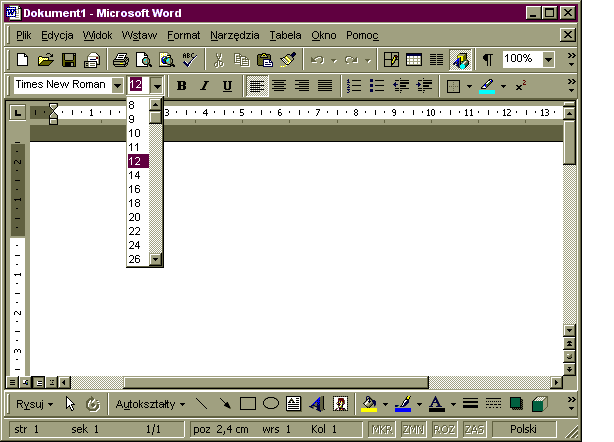Select the Rectangle drawing tool
This screenshot has height=442, width=614.
(x=248, y=405)
